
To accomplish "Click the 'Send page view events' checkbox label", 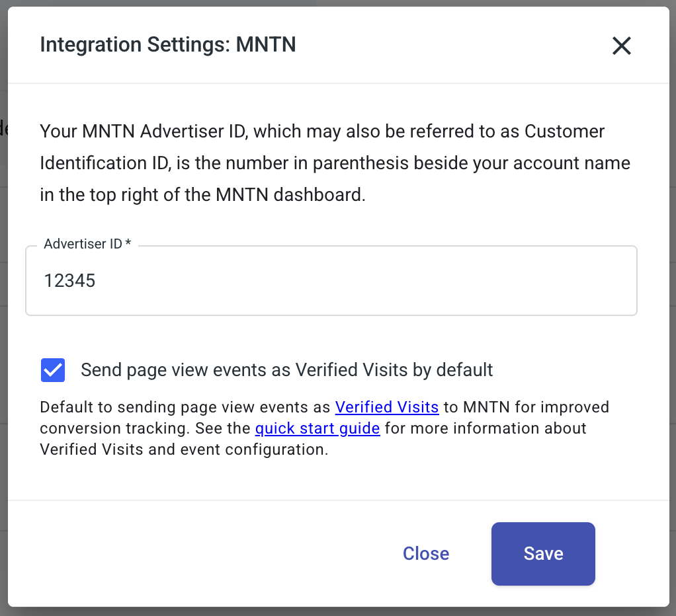I will click(x=286, y=370).
